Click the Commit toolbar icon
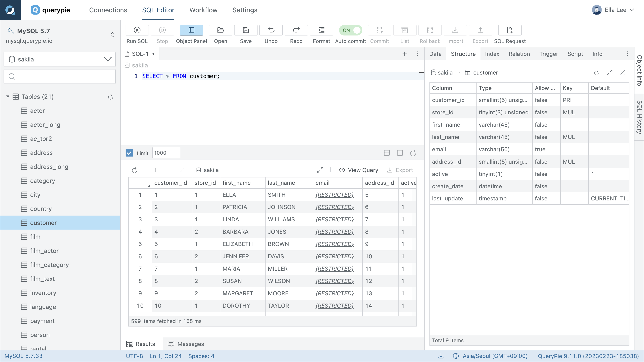The width and height of the screenshot is (644, 362). click(380, 30)
